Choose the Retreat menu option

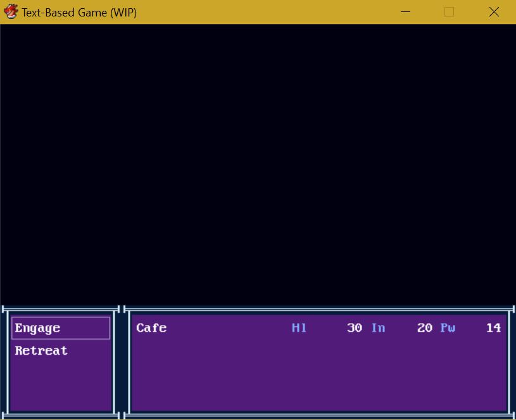[x=41, y=350]
